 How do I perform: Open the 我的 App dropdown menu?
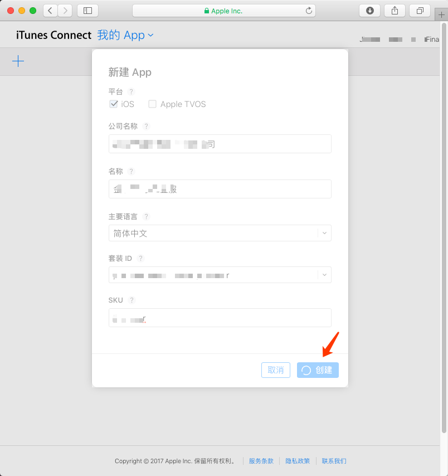point(125,35)
